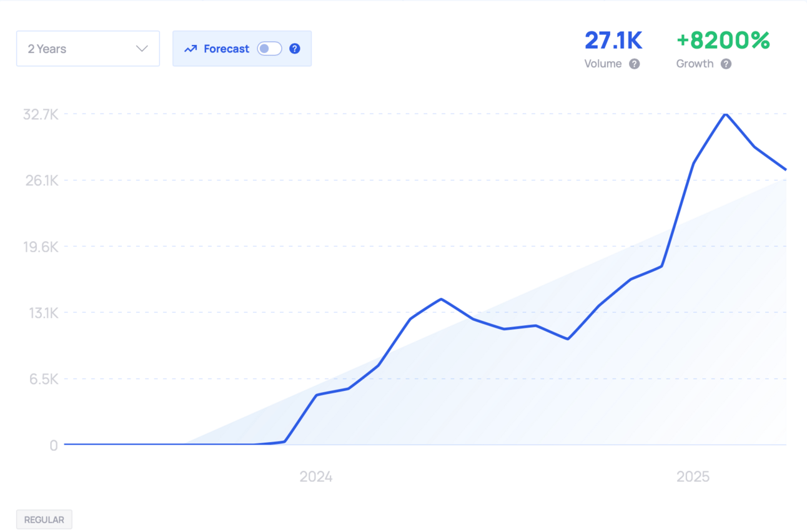Screen dimensions: 807x532
Task: Click the 32.7K y-axis label
Action: coord(41,114)
